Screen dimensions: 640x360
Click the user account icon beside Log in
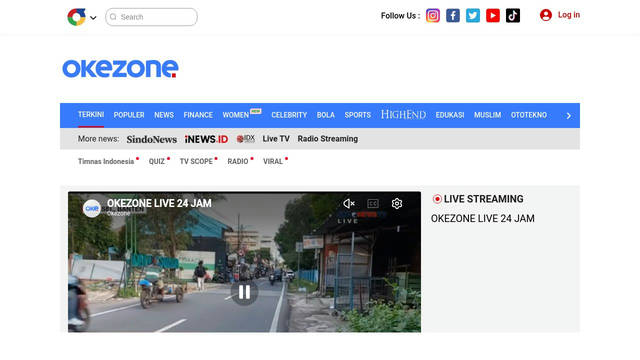546,15
